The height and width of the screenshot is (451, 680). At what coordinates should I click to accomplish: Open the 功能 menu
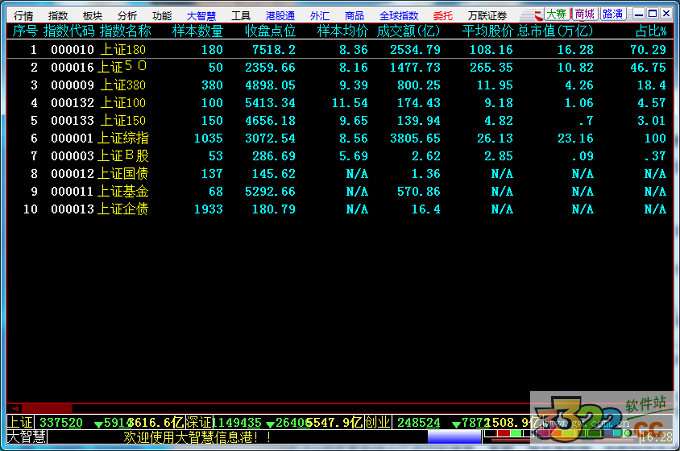[x=162, y=16]
